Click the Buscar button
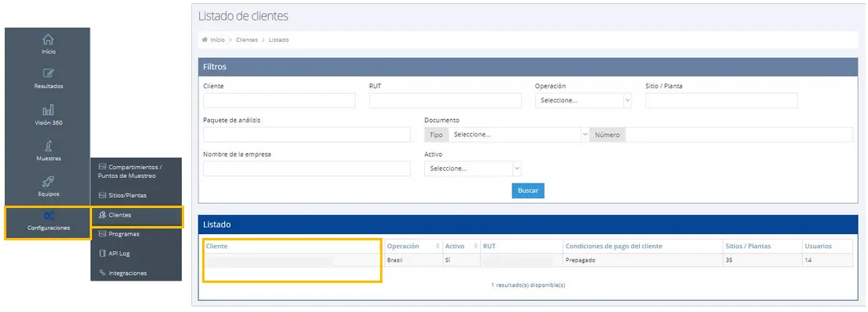Screen dimensions: 868x312 528,190
